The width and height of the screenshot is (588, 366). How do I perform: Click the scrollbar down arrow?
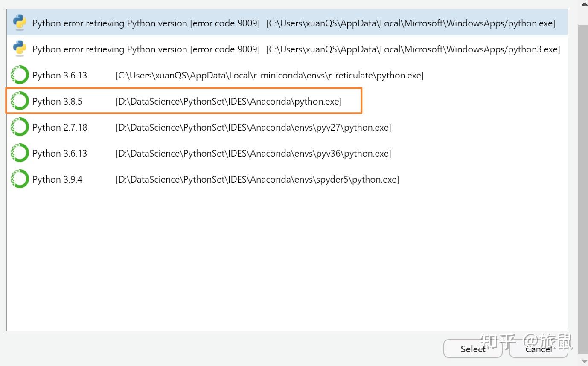(x=584, y=361)
